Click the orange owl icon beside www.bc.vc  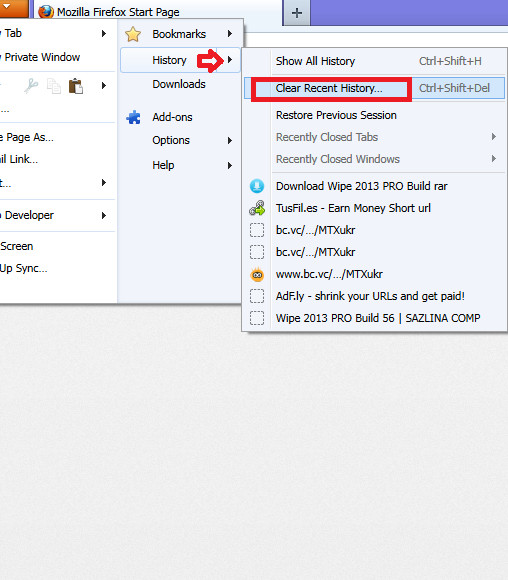tap(257, 274)
